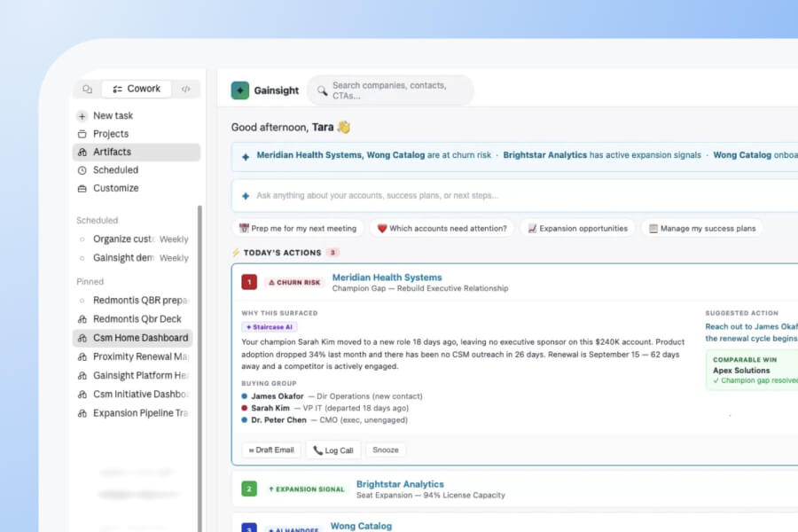The height and width of the screenshot is (532, 798).
Task: Click the Expansion Signal badge
Action: pos(307,489)
